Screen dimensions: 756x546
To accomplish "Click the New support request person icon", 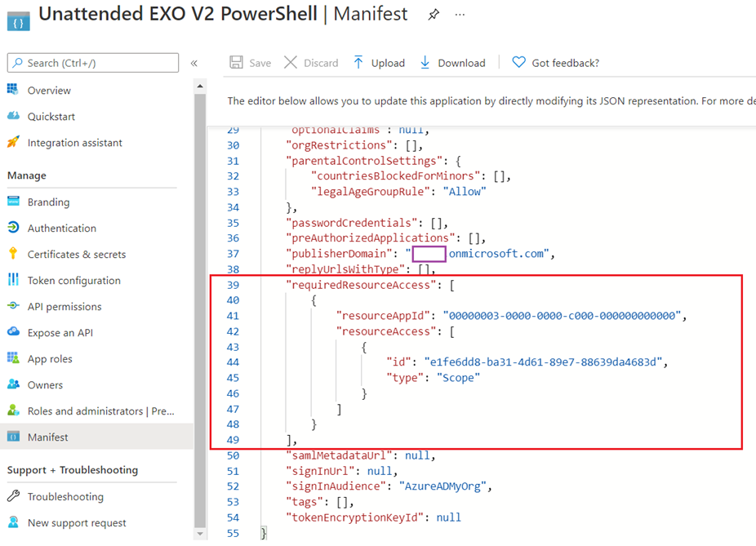I will tap(13, 522).
